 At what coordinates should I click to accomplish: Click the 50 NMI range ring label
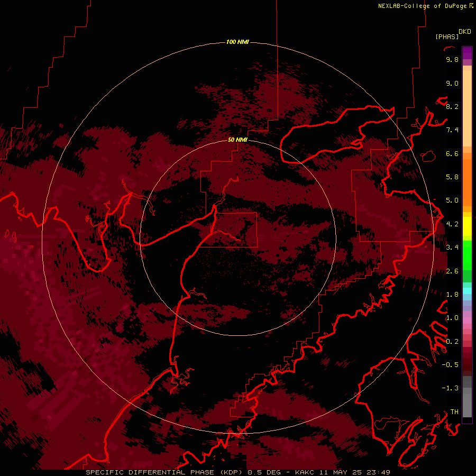[237, 140]
